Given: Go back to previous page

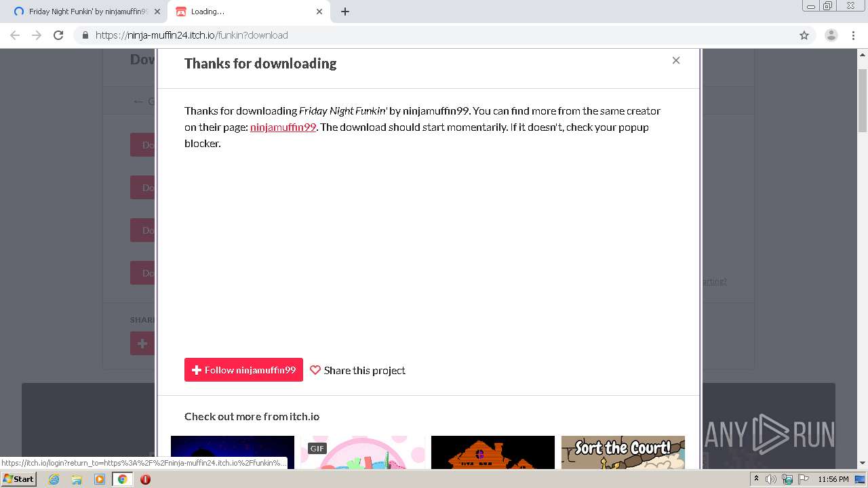Looking at the screenshot, I should tap(15, 35).
